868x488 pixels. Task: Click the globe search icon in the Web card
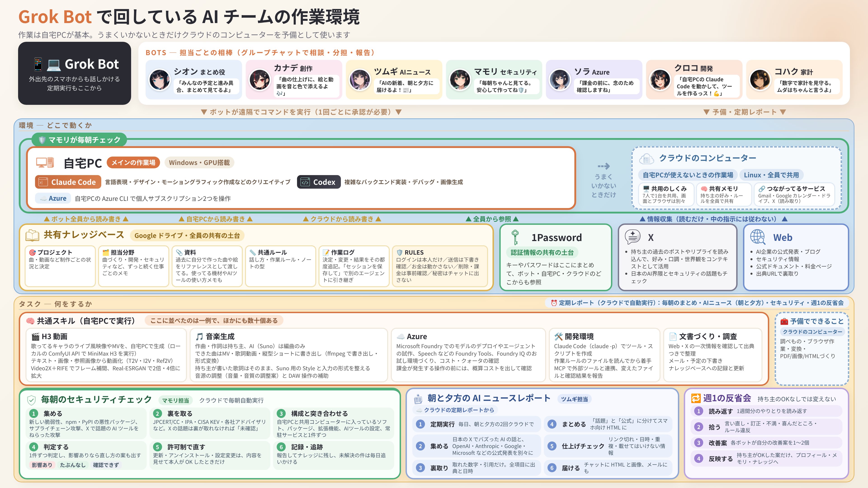758,237
